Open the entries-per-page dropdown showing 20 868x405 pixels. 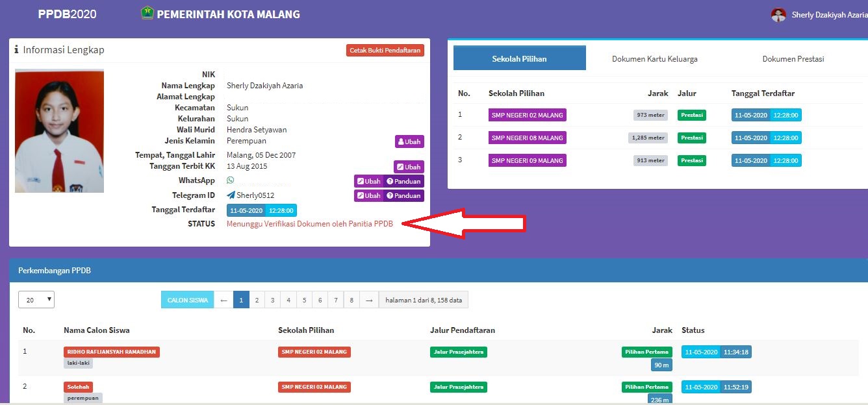[x=36, y=299]
